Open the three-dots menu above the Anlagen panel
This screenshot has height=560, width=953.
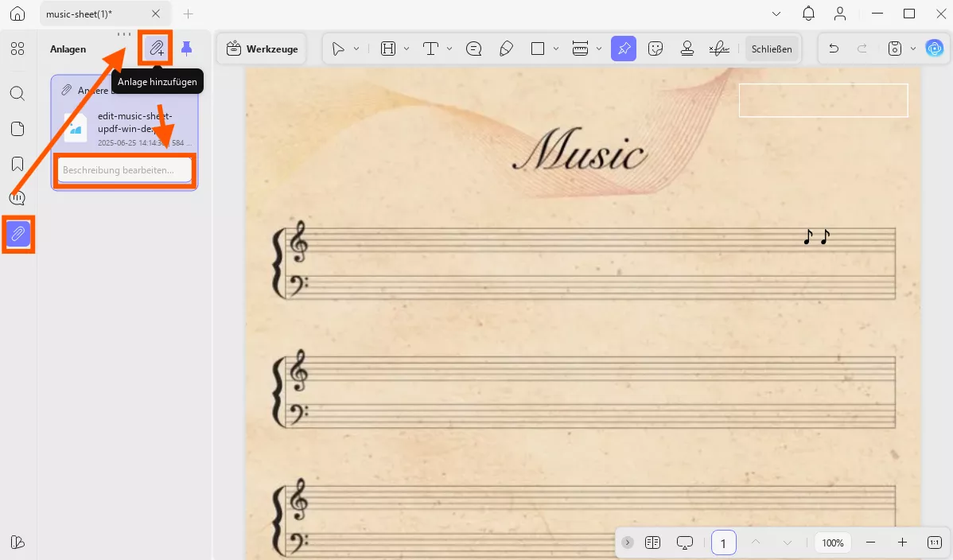124,34
